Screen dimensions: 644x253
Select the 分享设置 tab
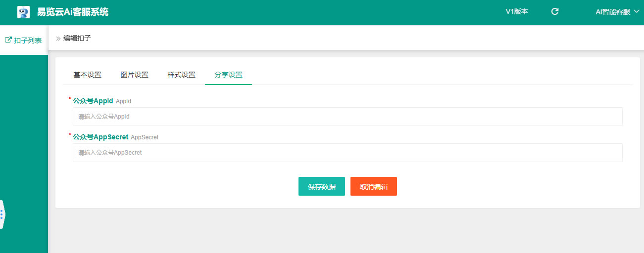229,75
